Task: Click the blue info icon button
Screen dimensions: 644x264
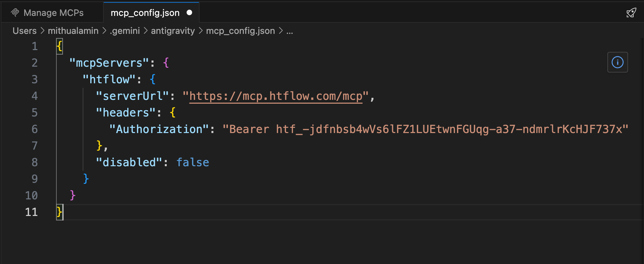Action: [x=617, y=62]
